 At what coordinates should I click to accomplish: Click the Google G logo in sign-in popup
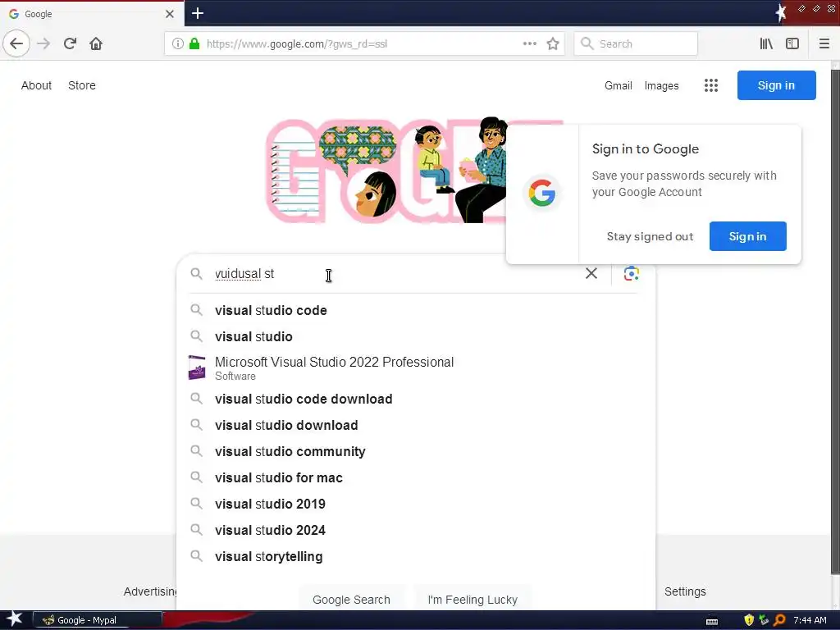coord(541,193)
